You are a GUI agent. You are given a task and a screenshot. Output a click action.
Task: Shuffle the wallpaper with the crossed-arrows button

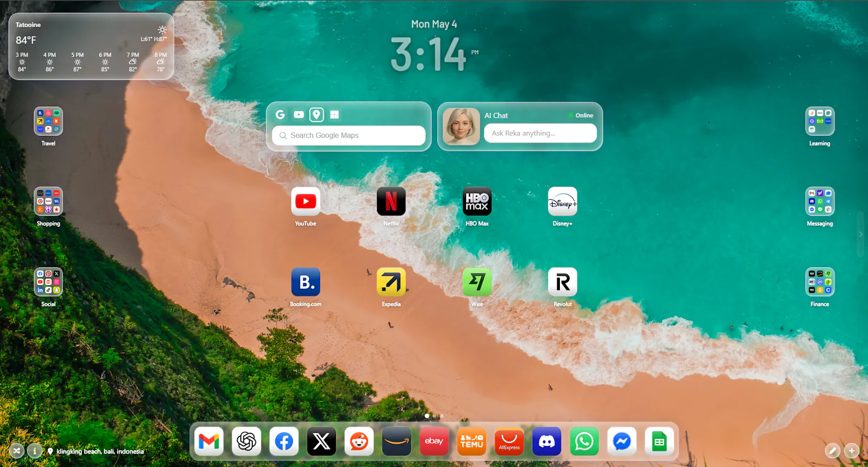[17, 451]
